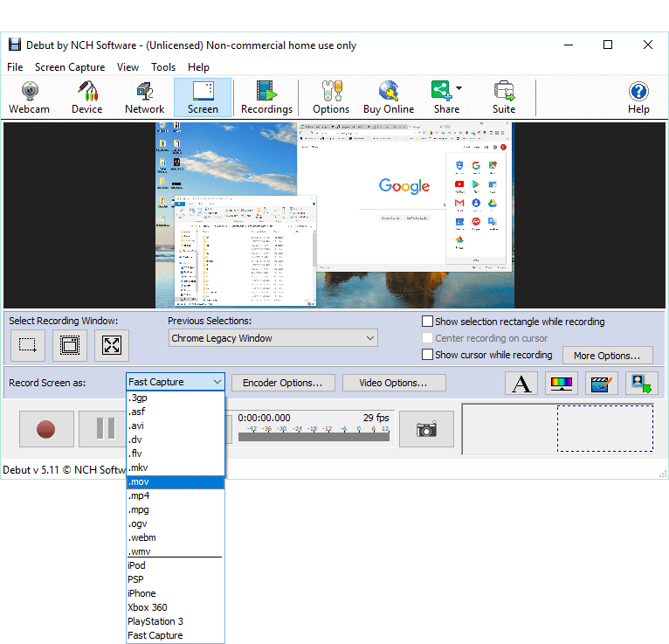Choose rectangle region selection tool
The image size is (669, 644).
[x=28, y=345]
